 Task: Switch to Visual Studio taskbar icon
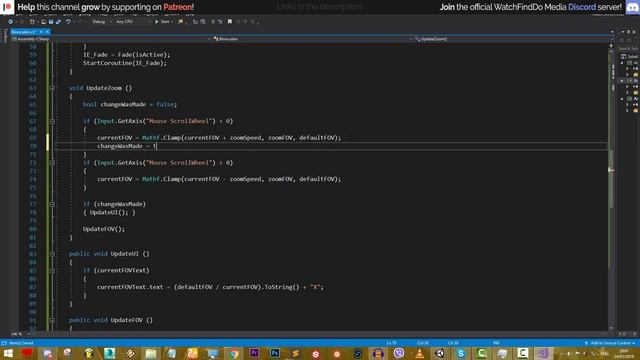point(543,353)
